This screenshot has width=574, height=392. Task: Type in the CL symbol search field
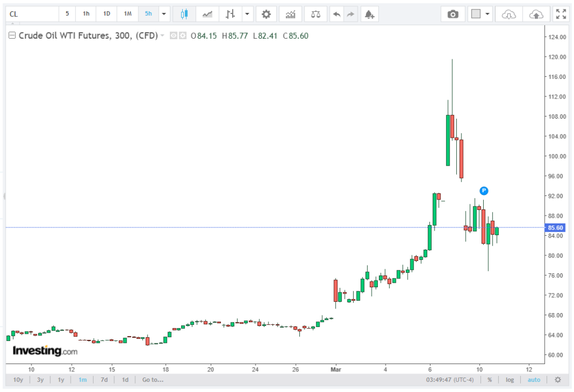(x=31, y=13)
